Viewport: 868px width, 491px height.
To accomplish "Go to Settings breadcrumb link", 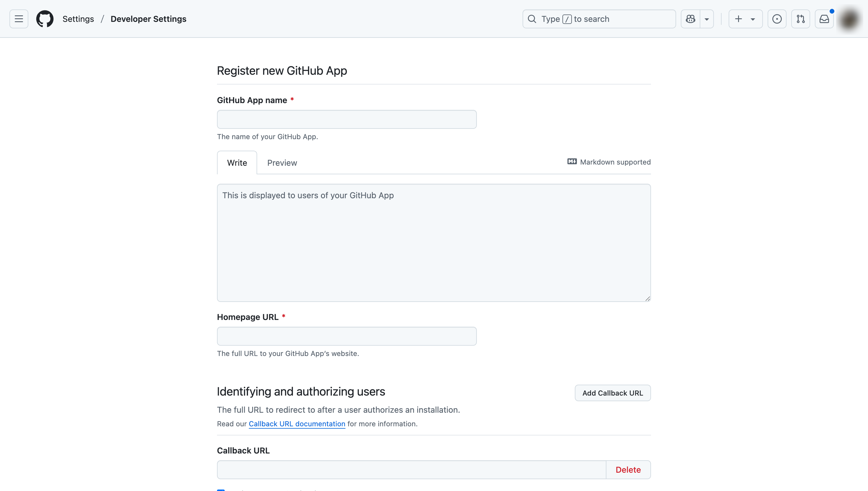I will point(78,19).
